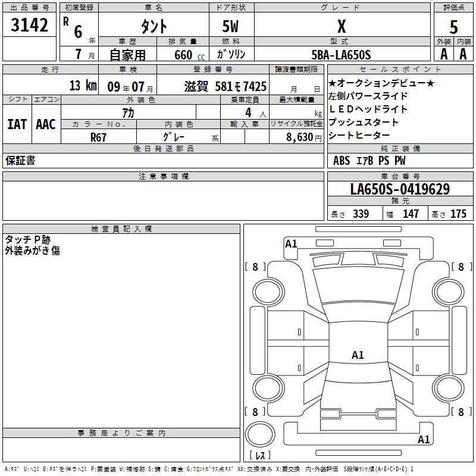Screen dimensions: 476x476
Task: Select the A1 mark beside the front bumper
Action: 291,244
